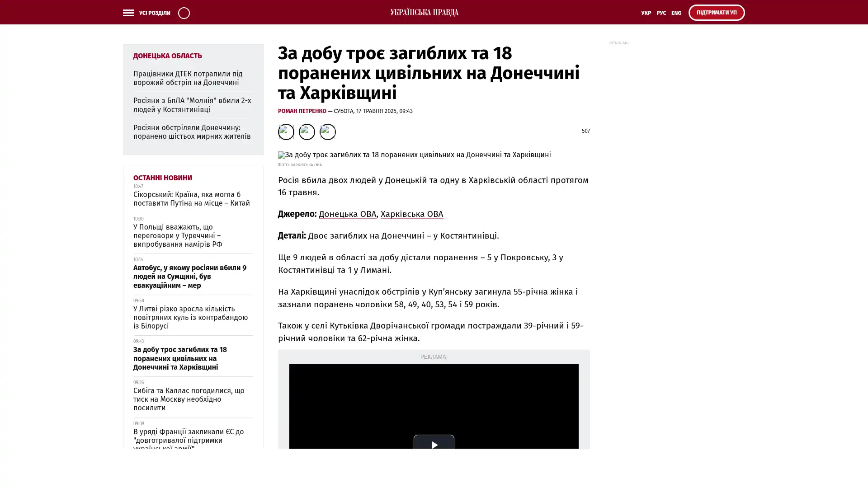Viewport: 868px width, 488px height.
Task: Open broken article photo placeholder
Action: [x=281, y=155]
